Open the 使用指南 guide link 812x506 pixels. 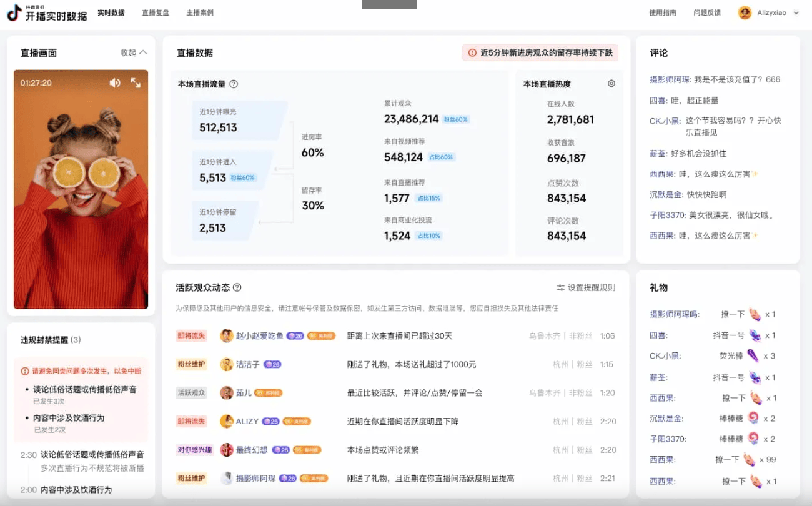(x=662, y=12)
